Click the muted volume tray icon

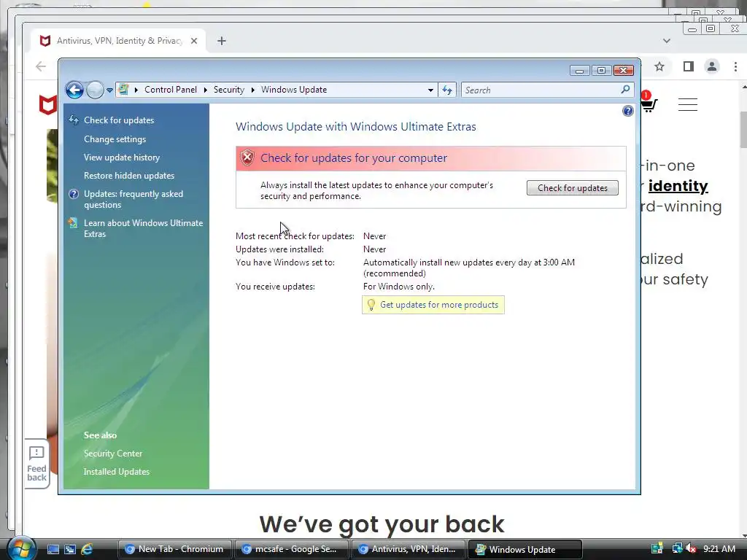[x=692, y=548]
